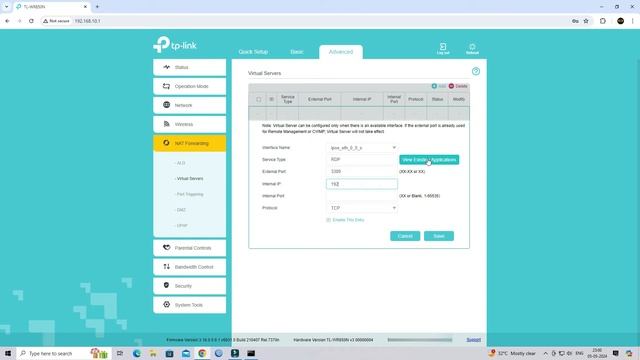This screenshot has width=640, height=360.
Task: Open the Port Triggering submenu item
Action: coord(189,194)
